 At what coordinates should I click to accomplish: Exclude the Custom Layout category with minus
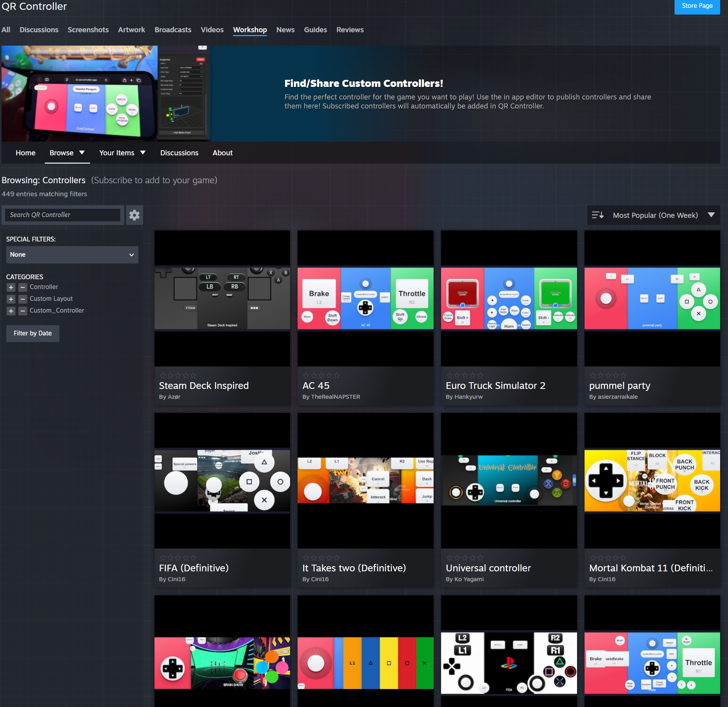[23, 299]
